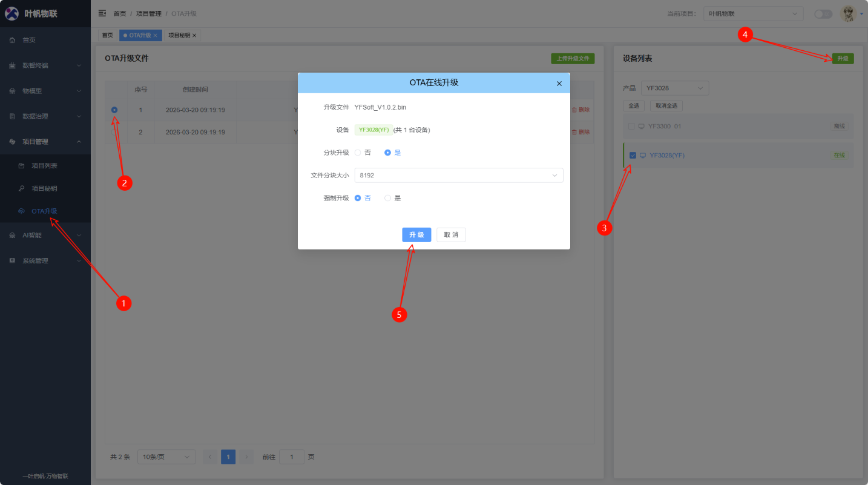Click 取消 button in the dialog
868x485 pixels.
451,235
